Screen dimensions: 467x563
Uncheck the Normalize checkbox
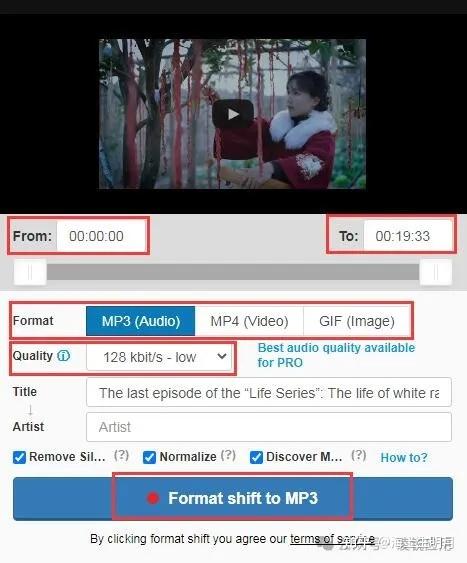[x=149, y=457]
